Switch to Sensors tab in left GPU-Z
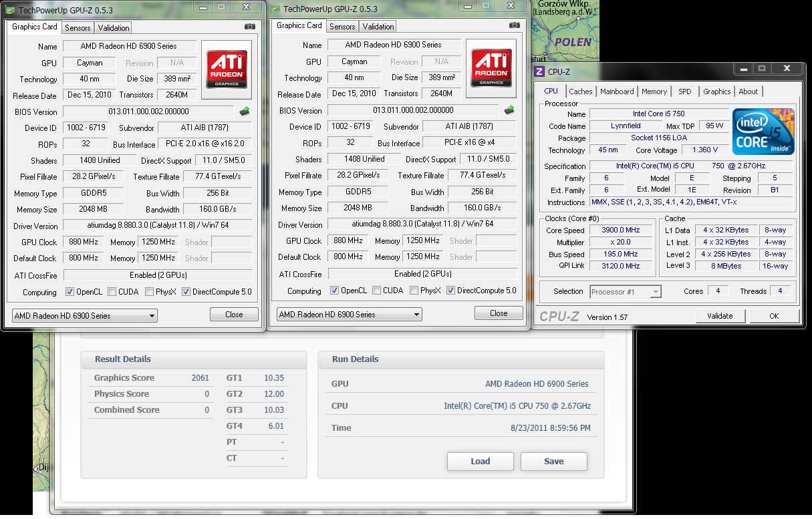Screen dimensions: 812x519 pos(78,28)
